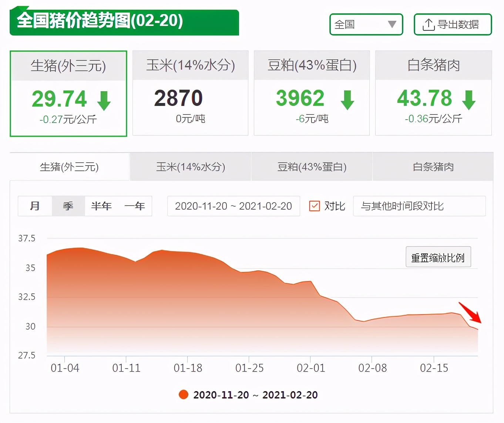Select the 季 time range

click(68, 206)
